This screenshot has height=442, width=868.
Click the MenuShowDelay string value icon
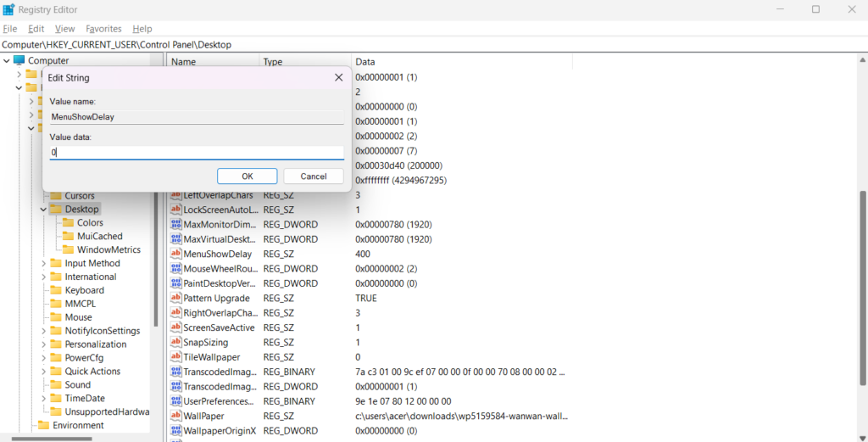click(176, 255)
